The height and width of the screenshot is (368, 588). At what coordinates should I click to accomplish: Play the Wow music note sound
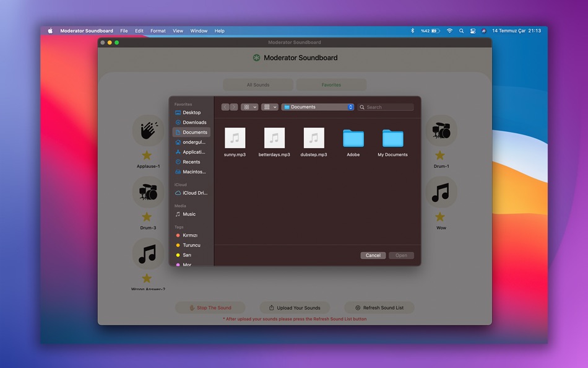click(441, 192)
